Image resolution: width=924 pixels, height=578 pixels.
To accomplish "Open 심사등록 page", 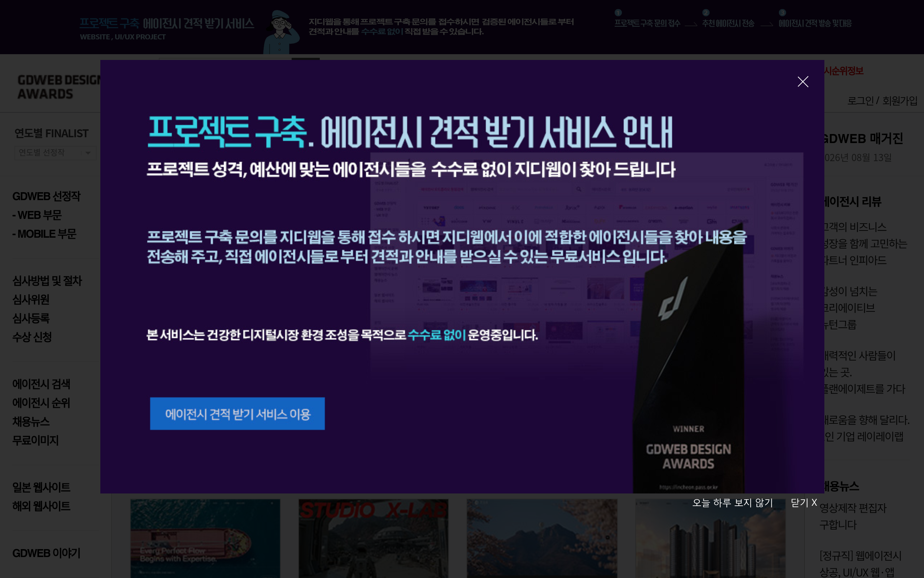I will point(31,318).
